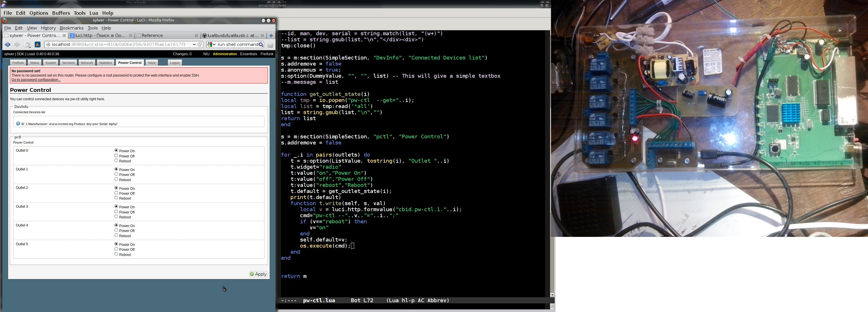The height and width of the screenshot is (312, 868).
Task: Close the luci.http search tab
Action: [130, 35]
